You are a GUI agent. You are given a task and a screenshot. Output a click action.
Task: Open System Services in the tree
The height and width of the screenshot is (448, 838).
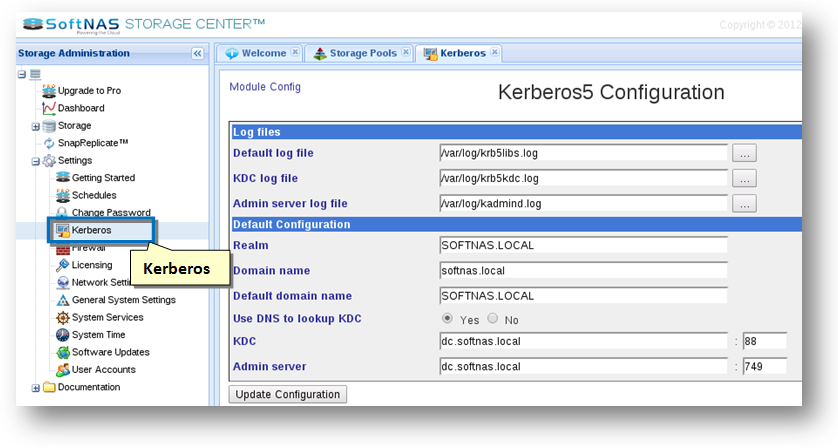107,317
